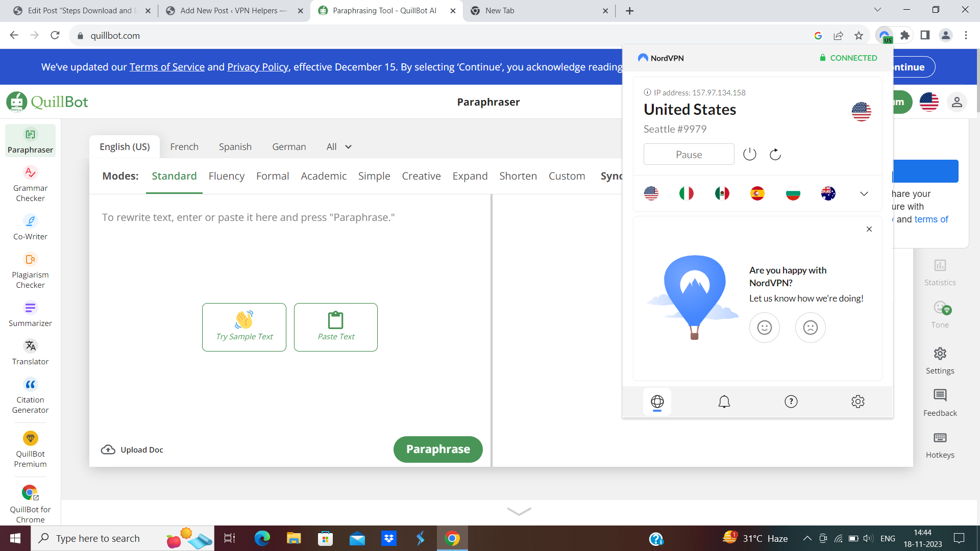Open NordVPN Statistics panel
Screen dimensions: 980x551
coord(940,273)
